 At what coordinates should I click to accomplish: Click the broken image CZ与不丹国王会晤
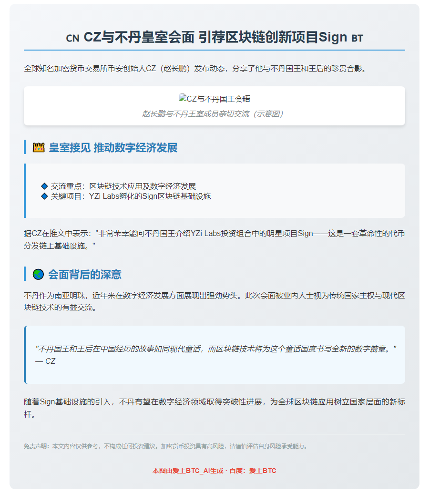coord(214,99)
